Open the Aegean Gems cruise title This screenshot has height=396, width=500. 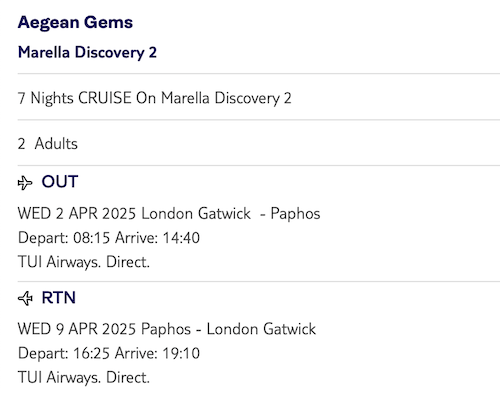point(75,23)
